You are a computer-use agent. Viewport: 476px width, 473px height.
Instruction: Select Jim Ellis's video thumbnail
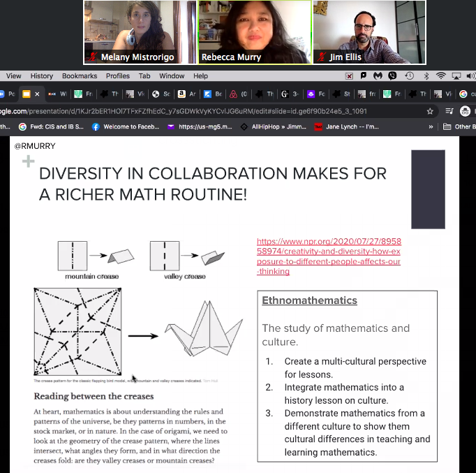click(369, 32)
